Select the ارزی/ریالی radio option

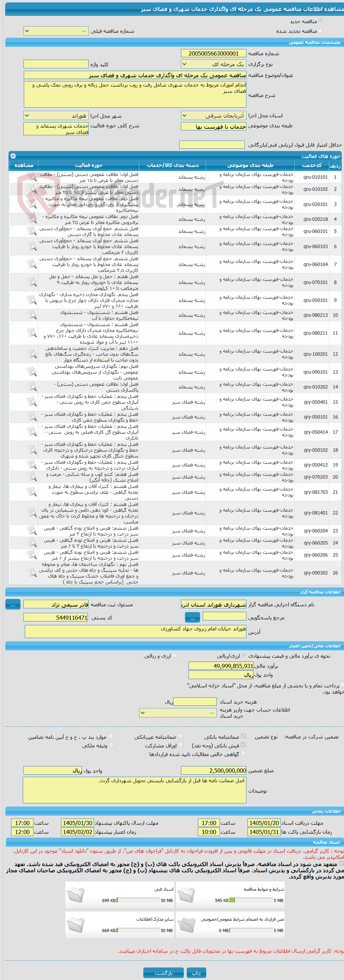pos(244,655)
